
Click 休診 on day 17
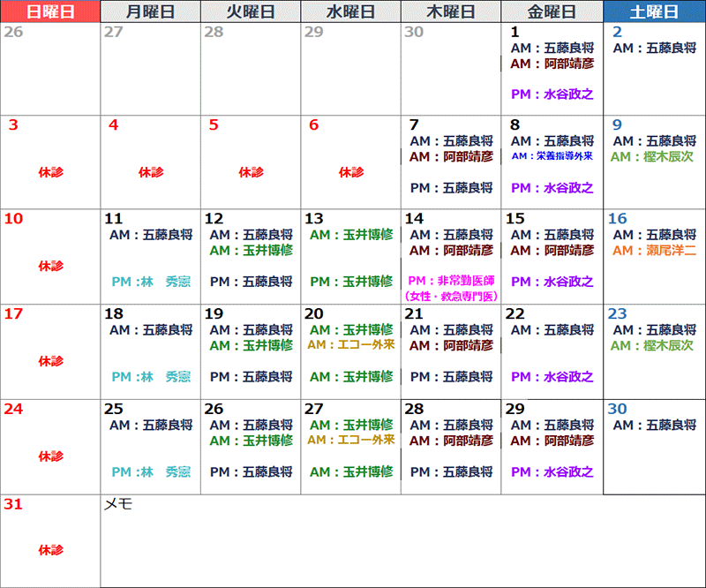(x=50, y=361)
